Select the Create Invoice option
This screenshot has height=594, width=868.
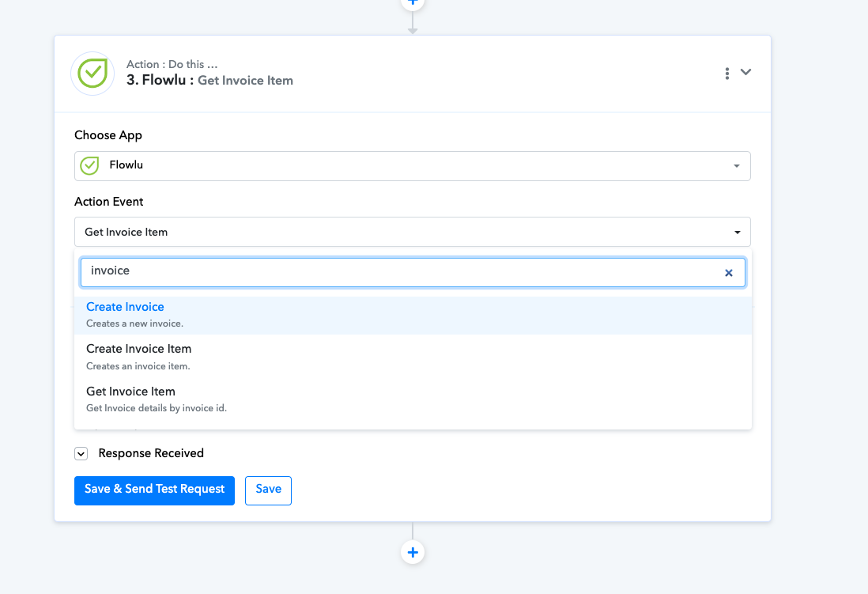click(x=413, y=316)
